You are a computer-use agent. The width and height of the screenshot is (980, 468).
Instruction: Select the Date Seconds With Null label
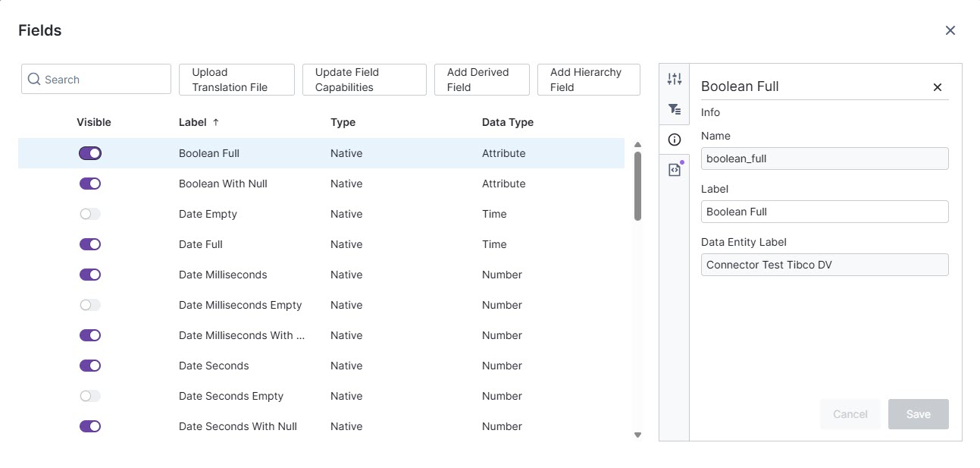pyautogui.click(x=238, y=426)
